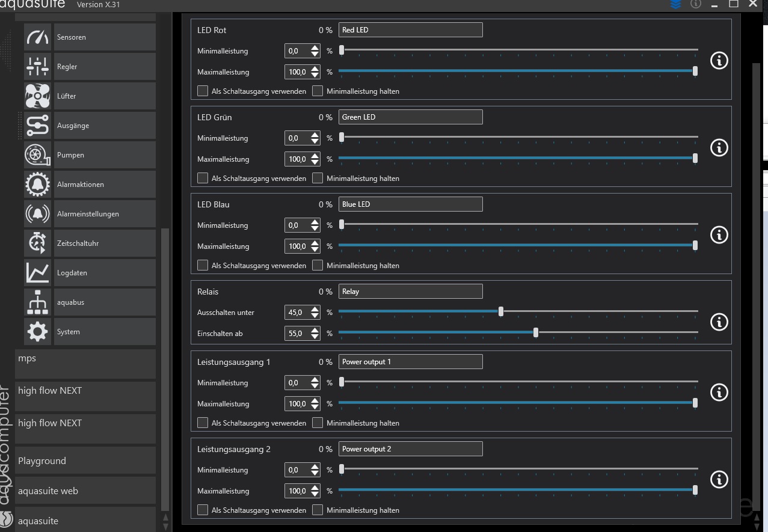Screen dimensions: 768x532
Task: Open the Pumpen pump icon
Action: [37, 155]
